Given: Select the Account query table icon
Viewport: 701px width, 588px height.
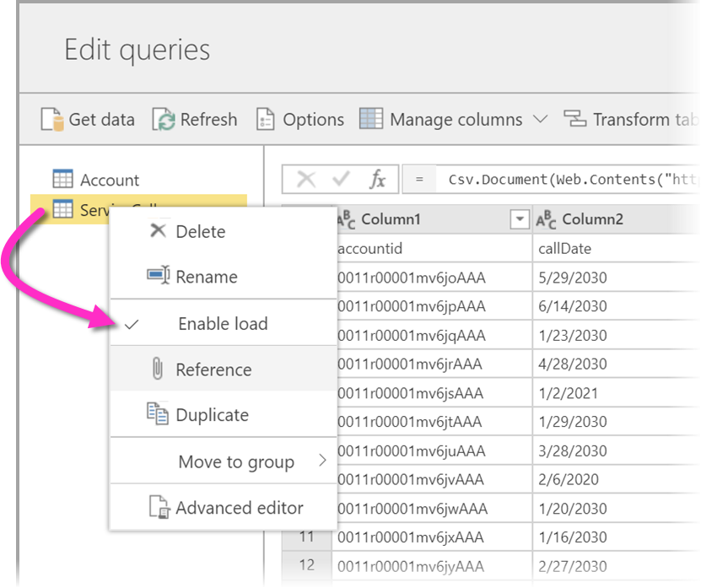Looking at the screenshot, I should coord(62,180).
